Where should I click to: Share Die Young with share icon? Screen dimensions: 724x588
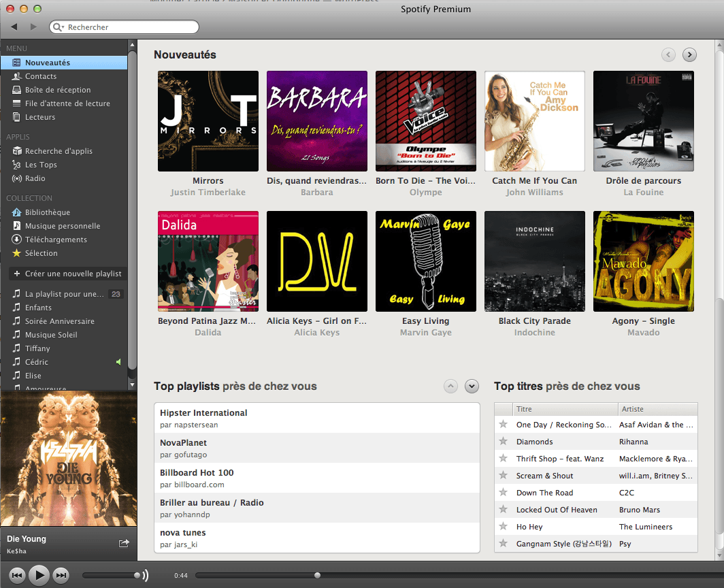[x=124, y=543]
